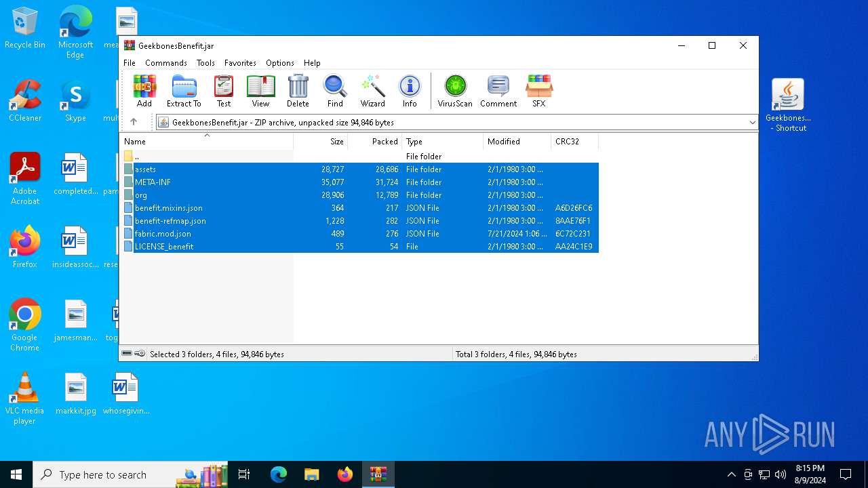
Task: Sort by the CRC32 column header
Action: point(574,142)
